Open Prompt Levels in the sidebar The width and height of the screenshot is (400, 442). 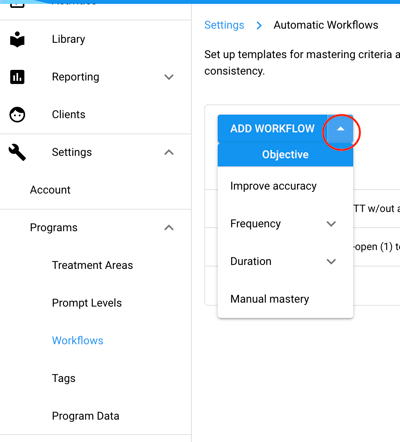coord(87,303)
